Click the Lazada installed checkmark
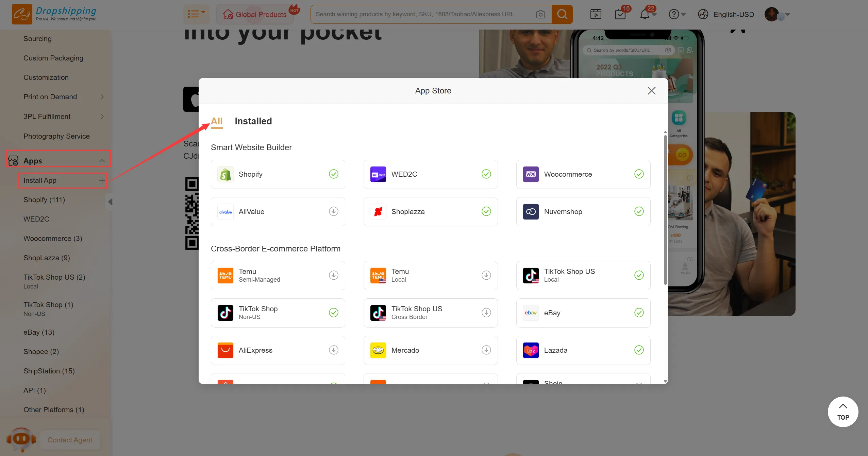The image size is (868, 456). 639,350
